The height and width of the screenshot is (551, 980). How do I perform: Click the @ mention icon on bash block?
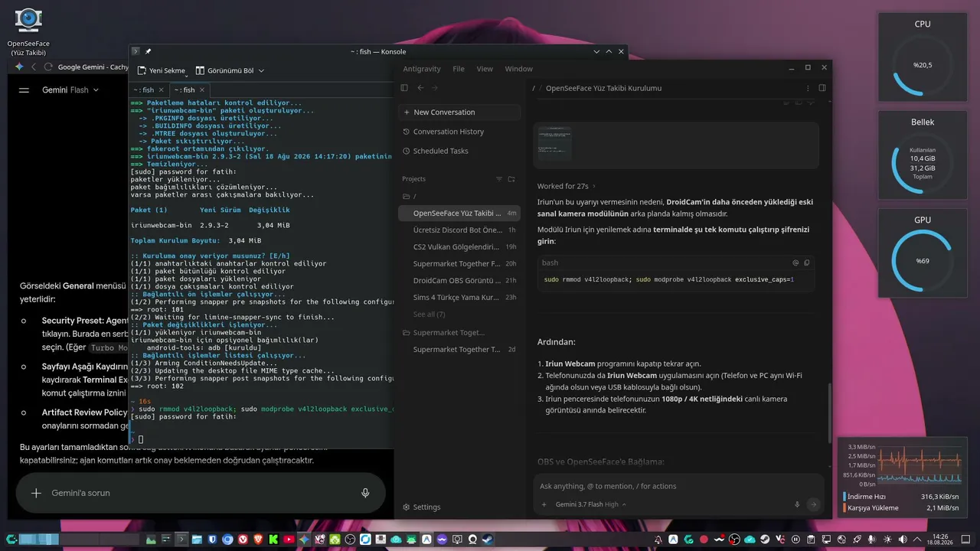click(795, 262)
